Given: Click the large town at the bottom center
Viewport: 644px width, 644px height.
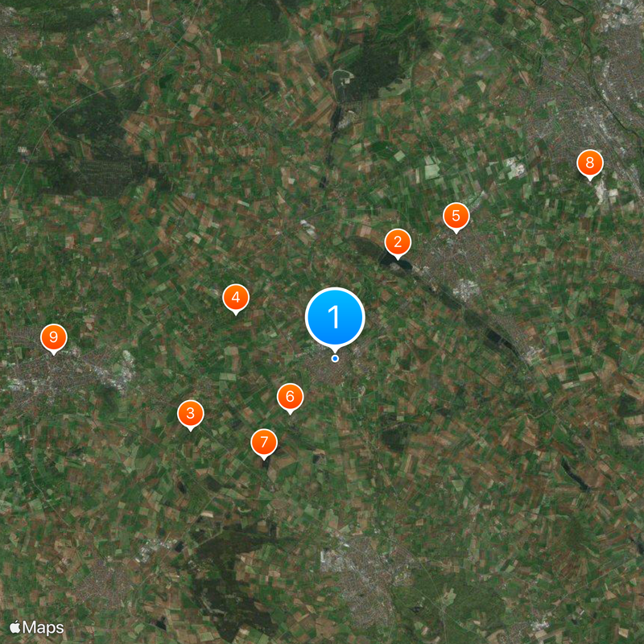Looking at the screenshot, I should (x=364, y=575).
